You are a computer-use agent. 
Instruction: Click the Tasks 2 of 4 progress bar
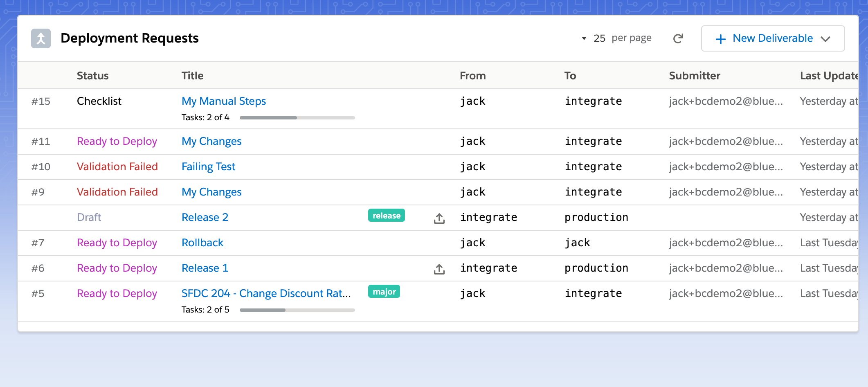pos(297,118)
